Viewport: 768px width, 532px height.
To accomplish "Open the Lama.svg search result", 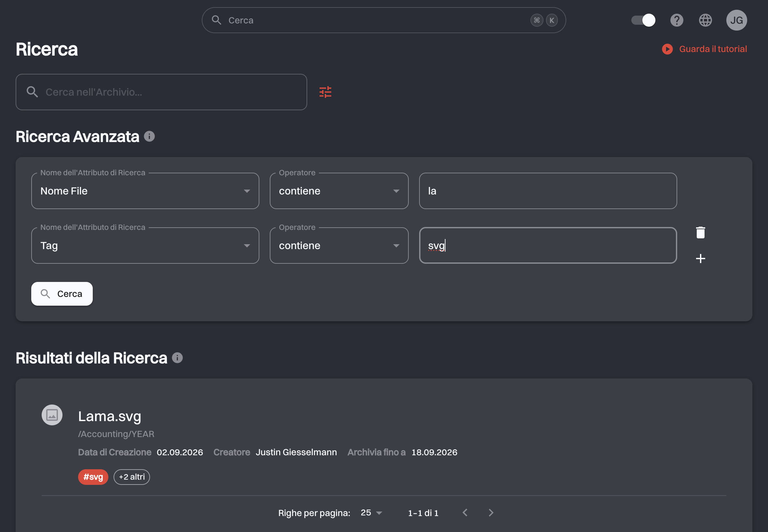I will click(109, 417).
